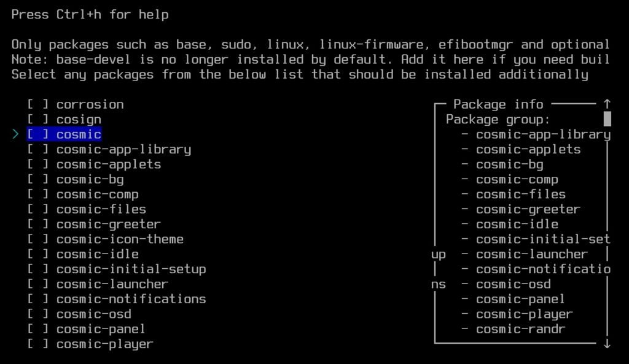
Task: Check the cosmic-files package for install
Action: point(36,209)
